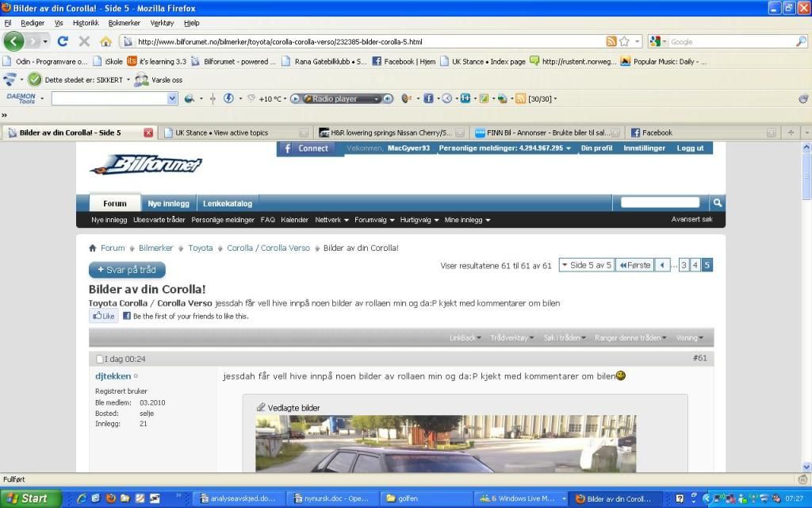The image size is (812, 508).
Task: Open the Bokmerker menu in menu bar
Action: pyautogui.click(x=124, y=23)
